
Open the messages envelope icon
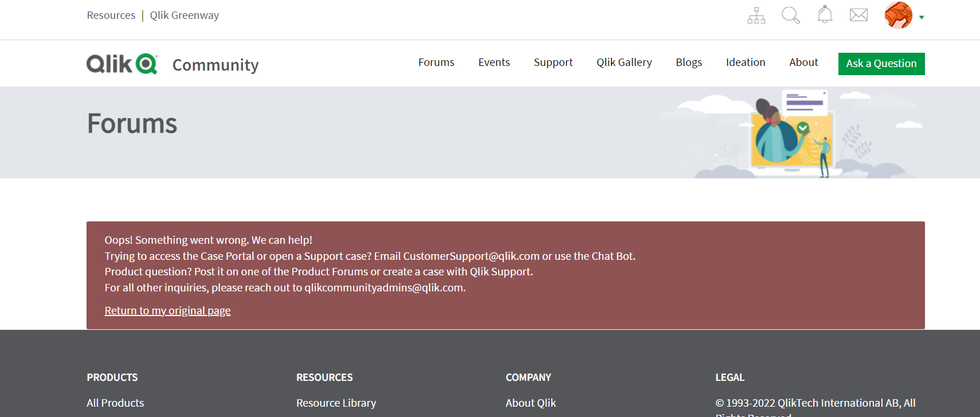pos(859,15)
